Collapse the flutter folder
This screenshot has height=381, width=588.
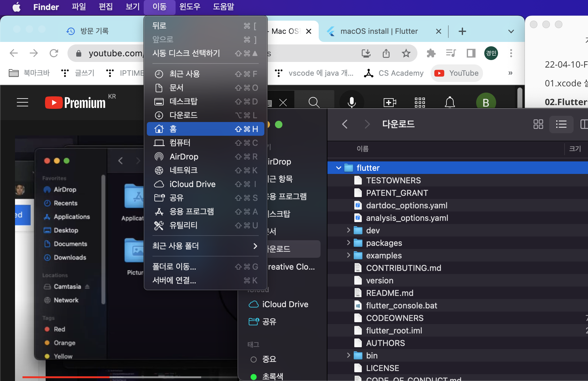click(339, 168)
